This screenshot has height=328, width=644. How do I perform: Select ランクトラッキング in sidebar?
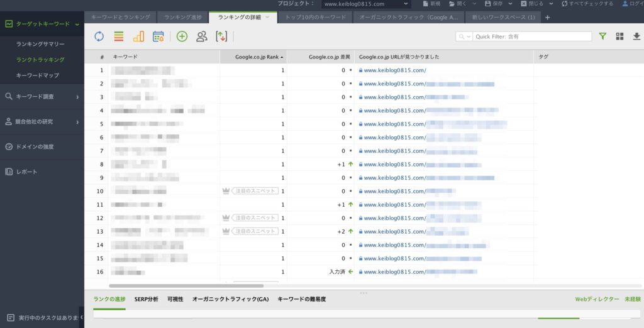40,60
